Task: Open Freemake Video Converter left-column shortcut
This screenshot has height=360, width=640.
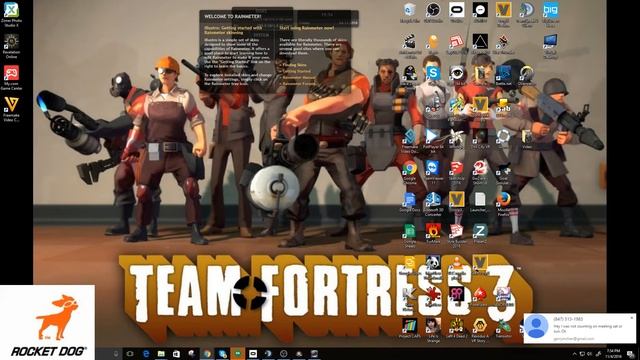Action: pyautogui.click(x=11, y=110)
